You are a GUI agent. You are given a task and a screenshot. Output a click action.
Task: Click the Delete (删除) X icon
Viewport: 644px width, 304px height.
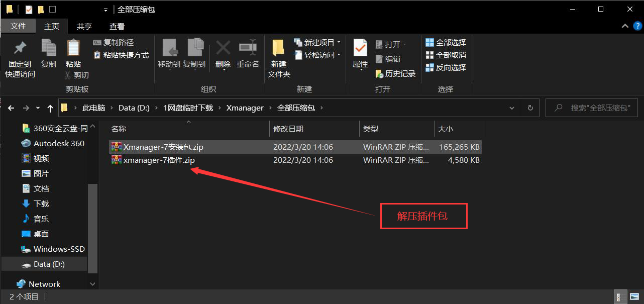(223, 48)
